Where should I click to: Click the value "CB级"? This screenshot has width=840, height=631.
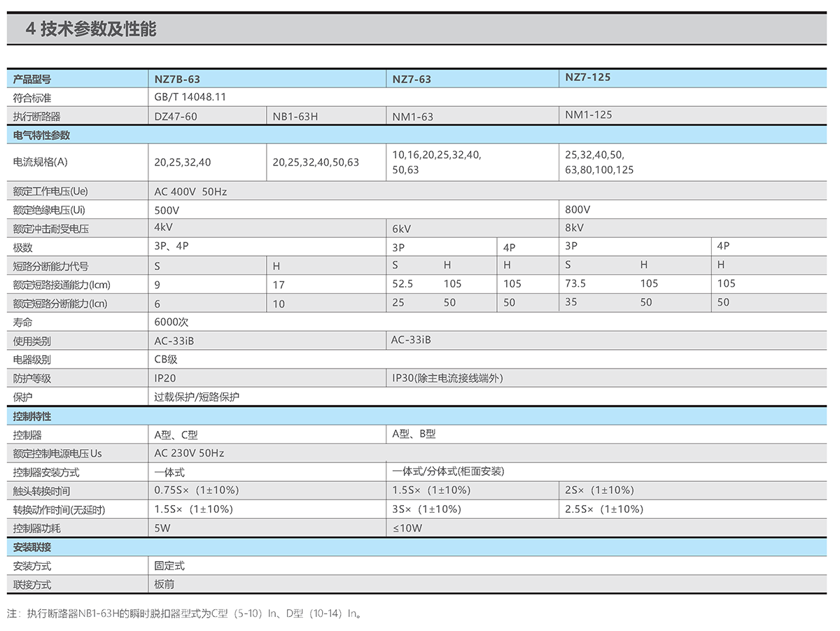pyautogui.click(x=166, y=360)
